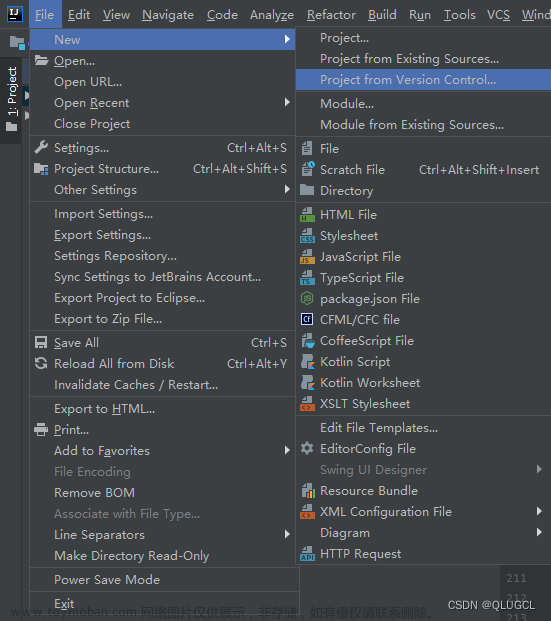Image resolution: width=551 pixels, height=621 pixels.
Task: Click the Open folder icon
Action: pyautogui.click(x=41, y=61)
